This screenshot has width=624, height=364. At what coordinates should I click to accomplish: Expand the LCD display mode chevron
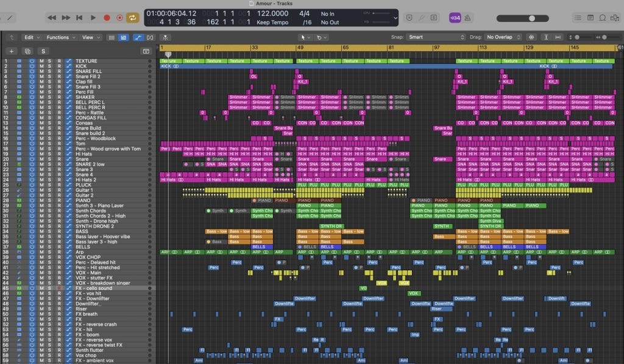click(x=395, y=18)
